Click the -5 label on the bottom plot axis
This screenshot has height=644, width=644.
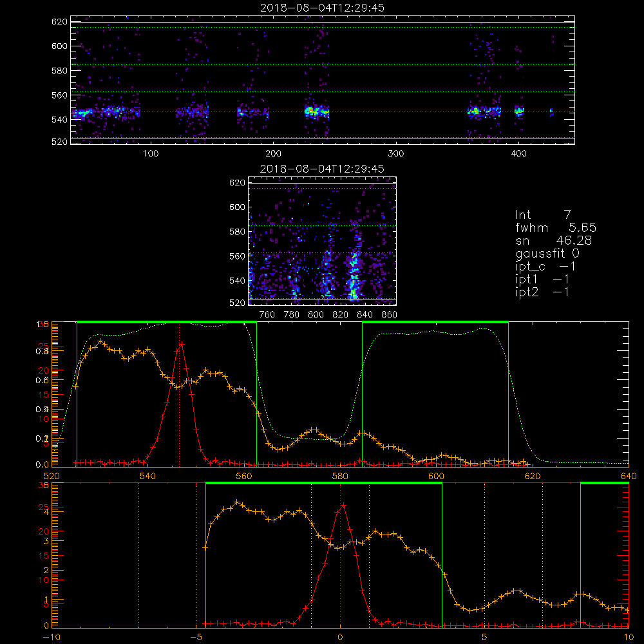pyautogui.click(x=196, y=637)
